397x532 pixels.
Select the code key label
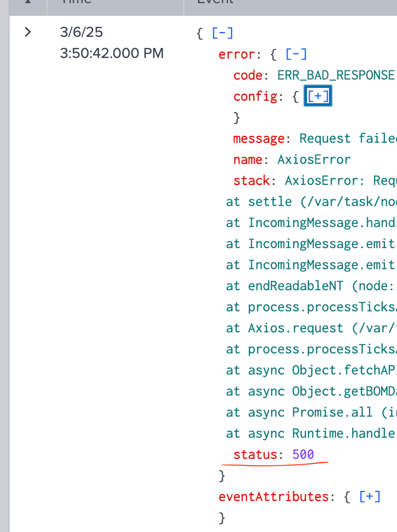[248, 75]
